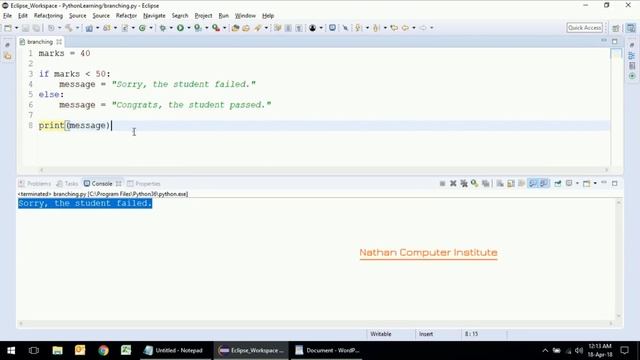Switch to Document - WordPad in taskbar
The width and height of the screenshot is (640, 360).
(x=328, y=350)
